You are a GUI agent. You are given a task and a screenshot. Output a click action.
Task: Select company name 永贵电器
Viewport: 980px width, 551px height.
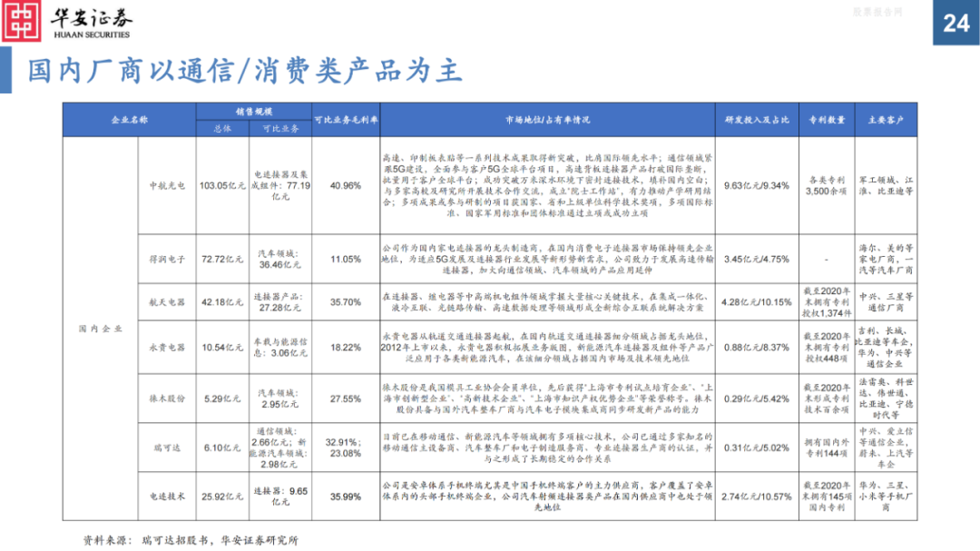click(x=167, y=347)
